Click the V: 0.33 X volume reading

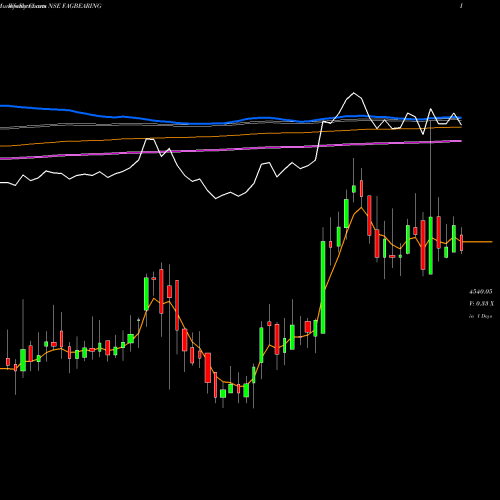point(481,304)
